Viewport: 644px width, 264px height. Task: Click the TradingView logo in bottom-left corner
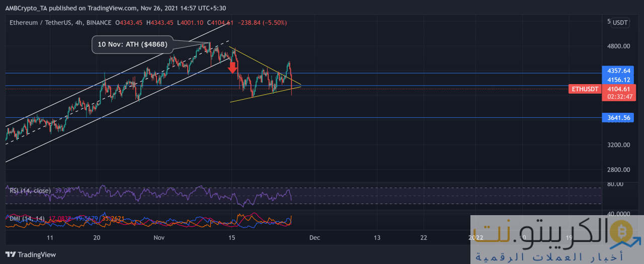point(31,254)
